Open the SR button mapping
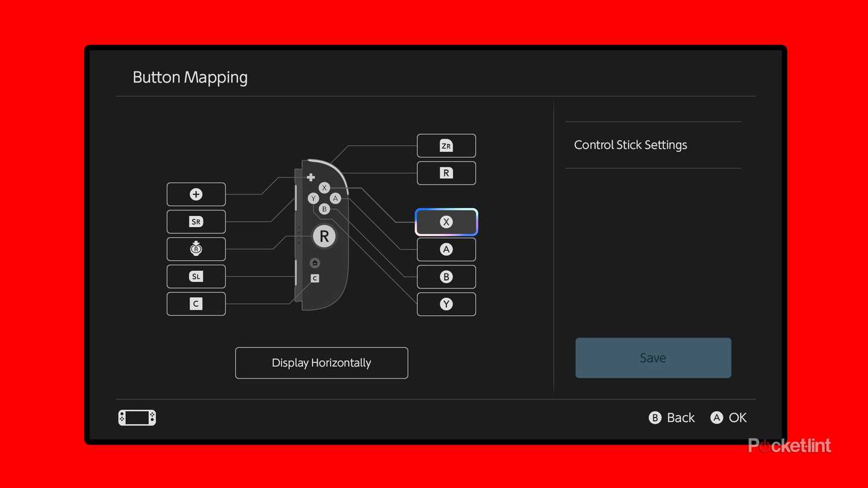The image size is (868, 488). [196, 221]
